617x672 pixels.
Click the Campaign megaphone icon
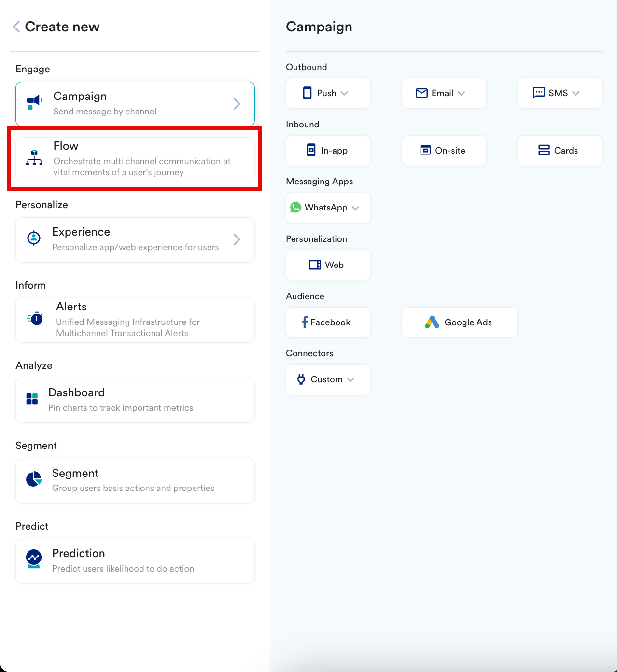coord(34,102)
